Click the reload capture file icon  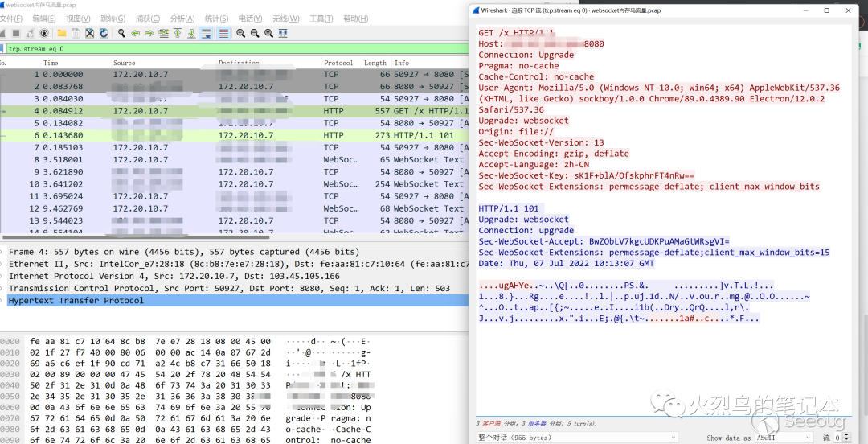(103, 33)
